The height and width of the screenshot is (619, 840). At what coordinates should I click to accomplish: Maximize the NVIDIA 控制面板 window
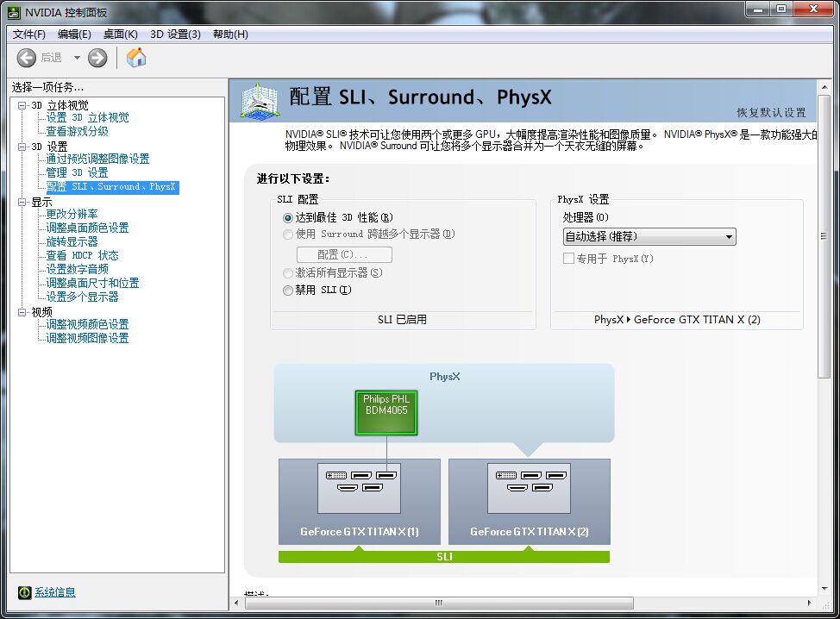(781, 9)
